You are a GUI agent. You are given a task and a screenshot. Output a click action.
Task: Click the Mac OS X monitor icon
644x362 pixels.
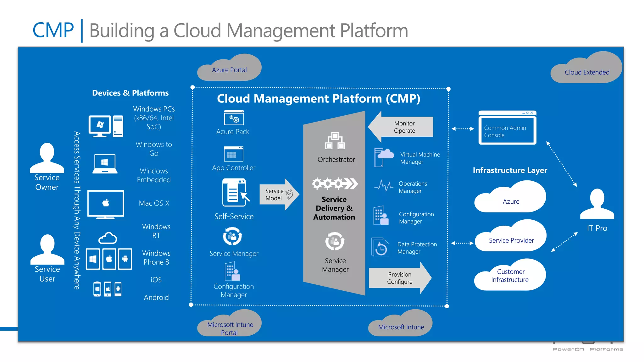click(106, 204)
